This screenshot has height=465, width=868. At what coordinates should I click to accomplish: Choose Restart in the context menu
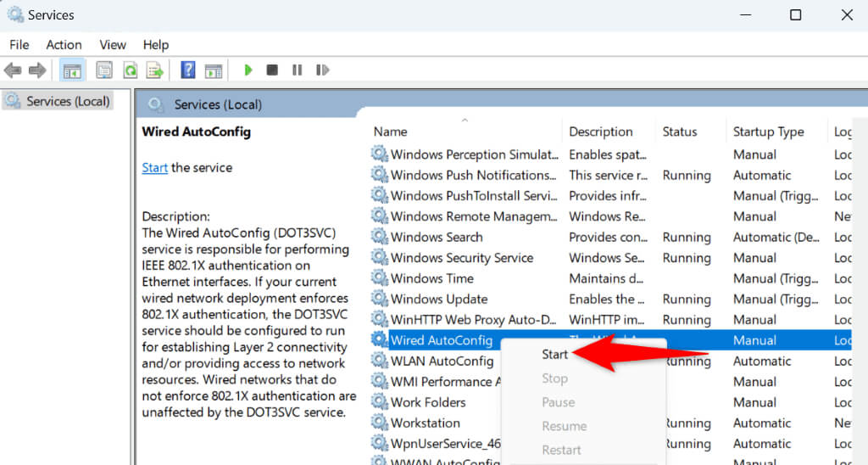561,450
